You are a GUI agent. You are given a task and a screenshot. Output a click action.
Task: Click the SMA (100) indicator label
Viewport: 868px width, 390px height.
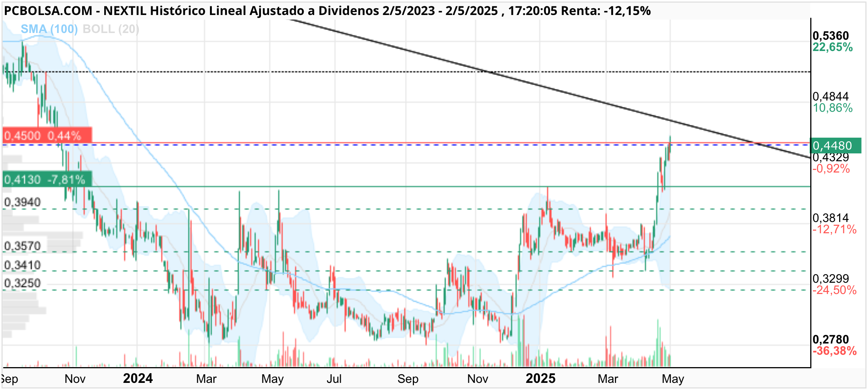(x=49, y=29)
